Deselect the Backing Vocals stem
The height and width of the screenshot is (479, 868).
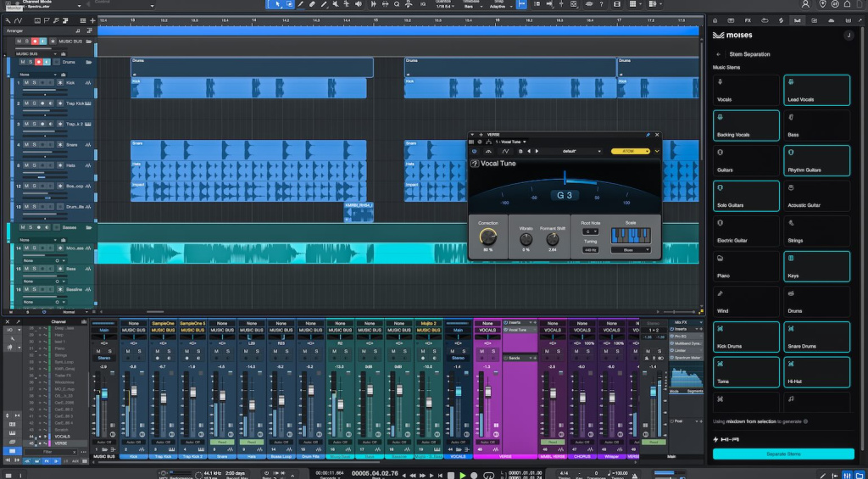[746, 125]
